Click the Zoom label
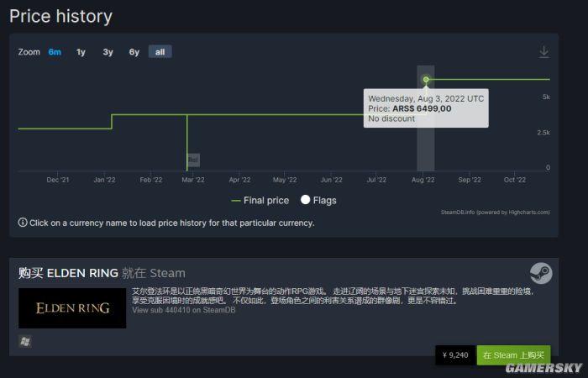Screen dimensions: 588x378 coord(29,52)
